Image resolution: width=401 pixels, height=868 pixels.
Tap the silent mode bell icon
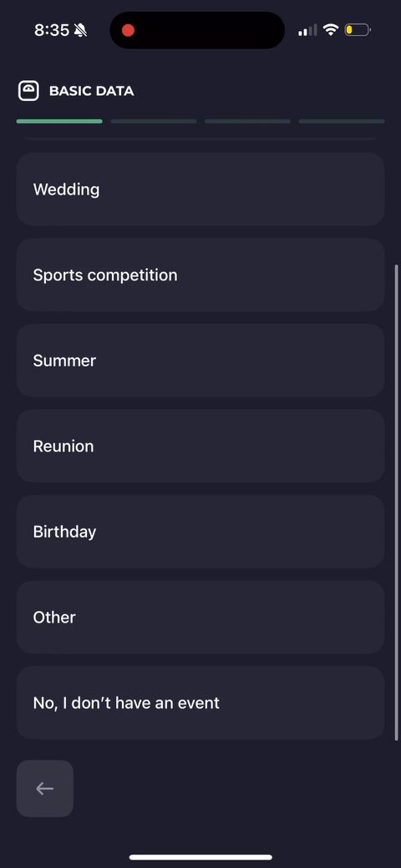click(x=80, y=30)
